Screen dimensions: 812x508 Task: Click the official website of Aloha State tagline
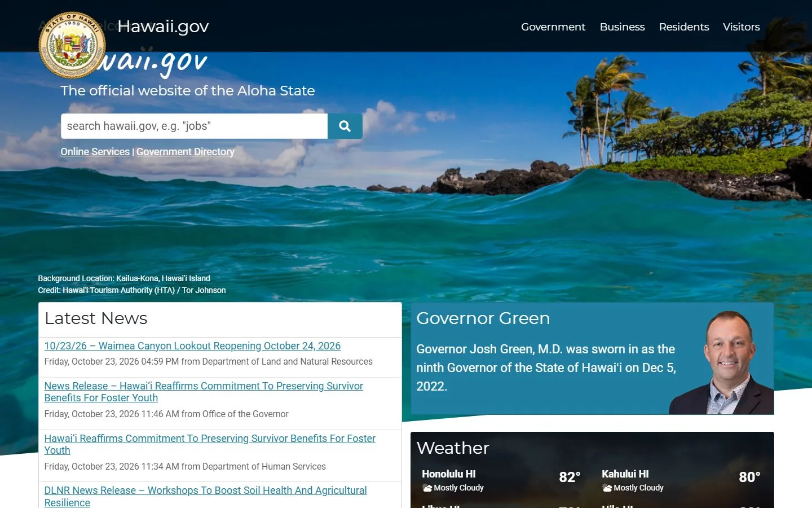click(x=188, y=91)
